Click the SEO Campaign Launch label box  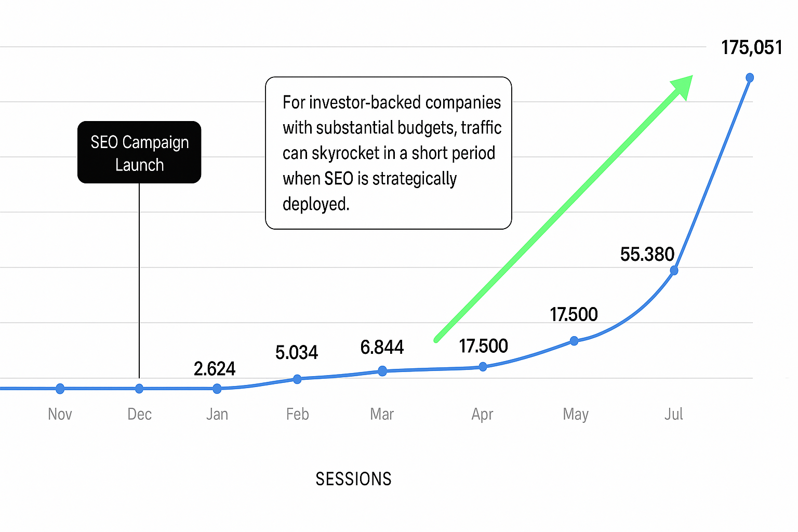click(x=139, y=152)
